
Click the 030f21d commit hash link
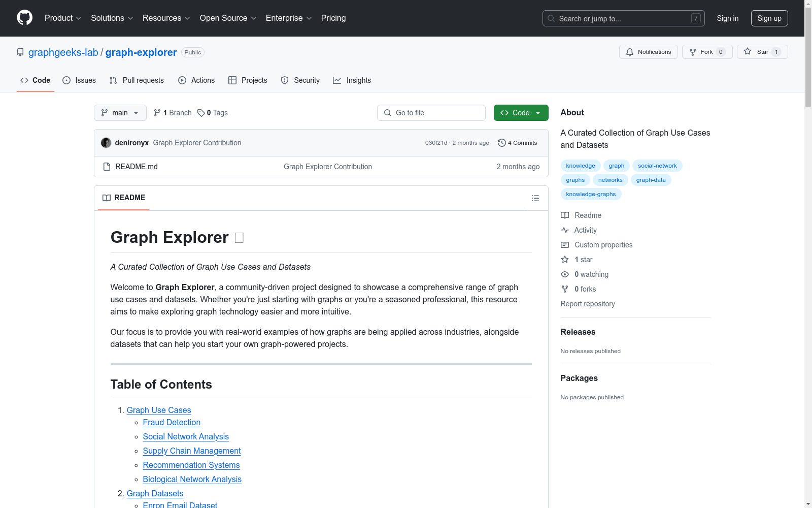pyautogui.click(x=436, y=143)
